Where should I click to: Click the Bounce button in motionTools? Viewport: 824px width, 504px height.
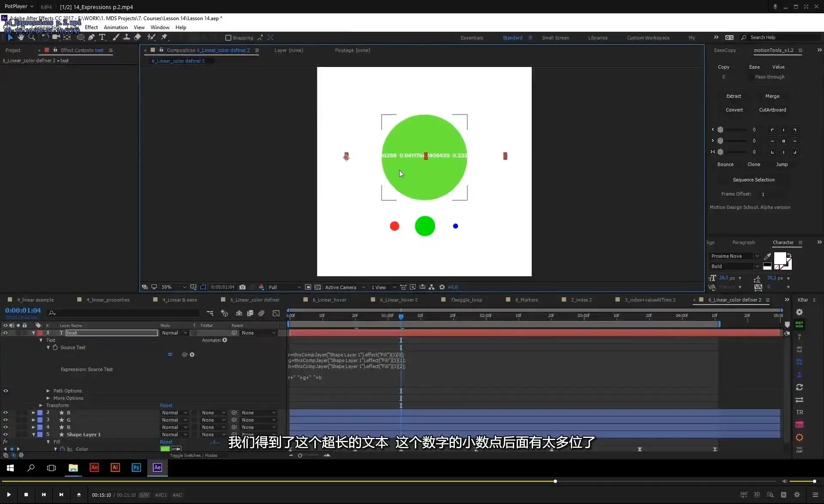click(725, 164)
